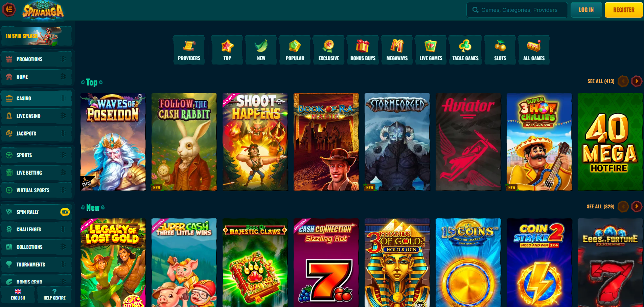This screenshot has height=307, width=644.
Task: Open Spin Rally with NEW badge
Action: 36,212
